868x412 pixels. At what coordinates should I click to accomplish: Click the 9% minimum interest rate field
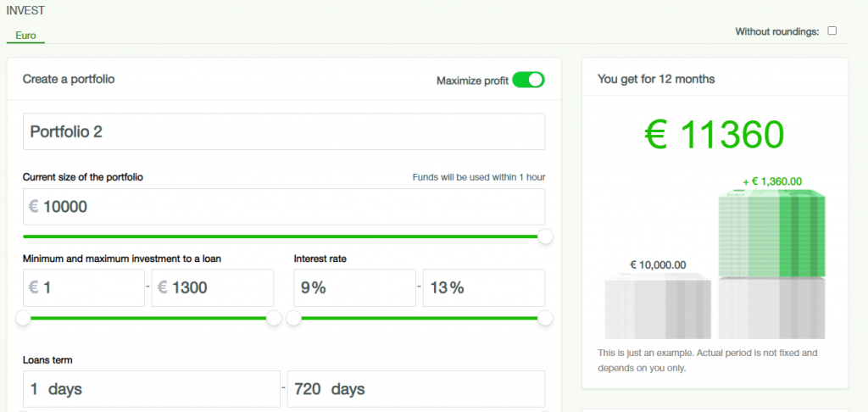pos(354,288)
